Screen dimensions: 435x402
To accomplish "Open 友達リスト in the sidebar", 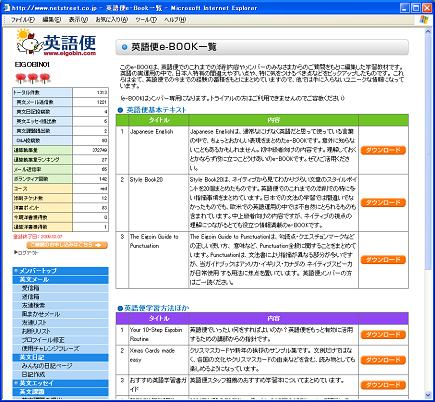I will [34, 323].
